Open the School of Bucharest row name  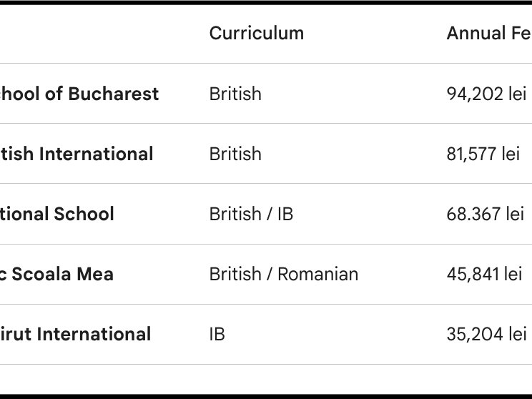pyautogui.click(x=79, y=94)
